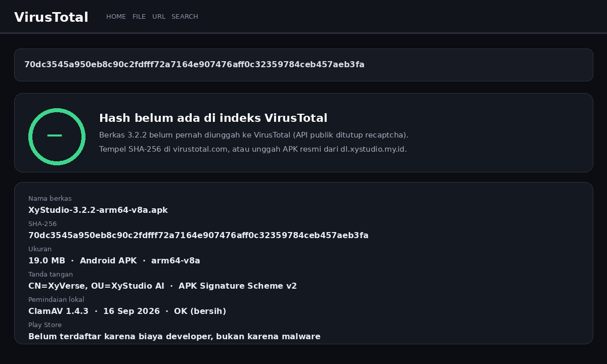
Task: Click the "Nama berkas" label
Action: [50, 199]
